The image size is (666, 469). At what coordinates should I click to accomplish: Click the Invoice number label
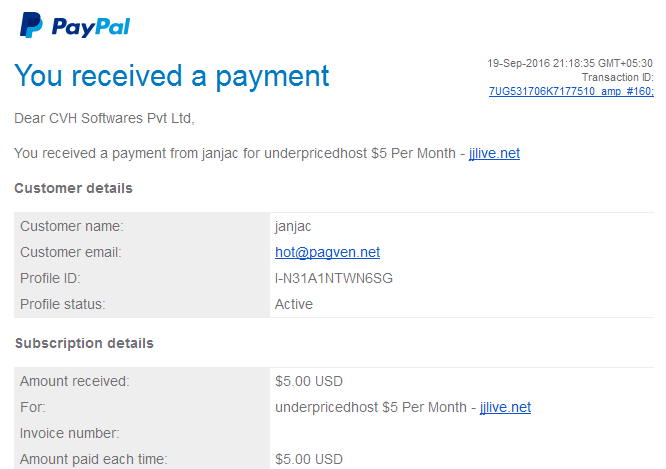70,433
